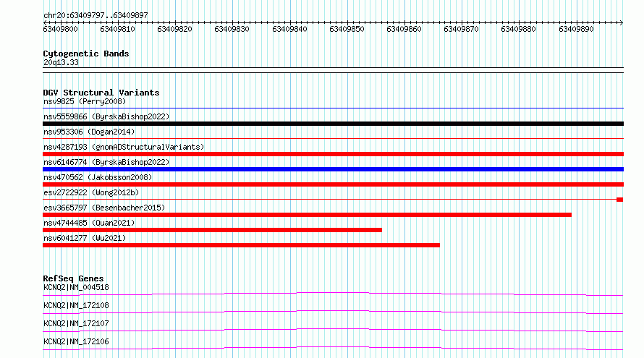
Task: Open transcript KCNQ2|NM_172106 label
Action: pyautogui.click(x=76, y=341)
